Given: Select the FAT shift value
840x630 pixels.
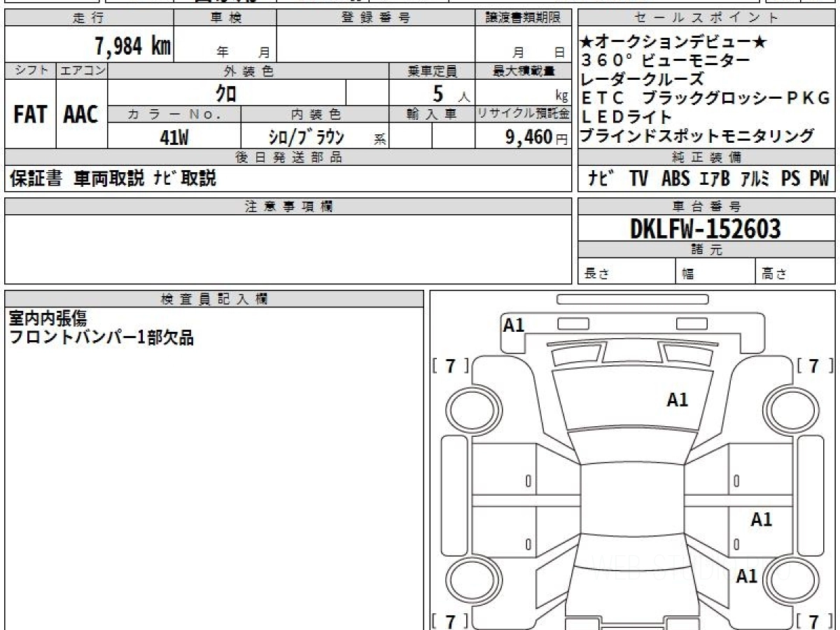Looking at the screenshot, I should 30,115.
